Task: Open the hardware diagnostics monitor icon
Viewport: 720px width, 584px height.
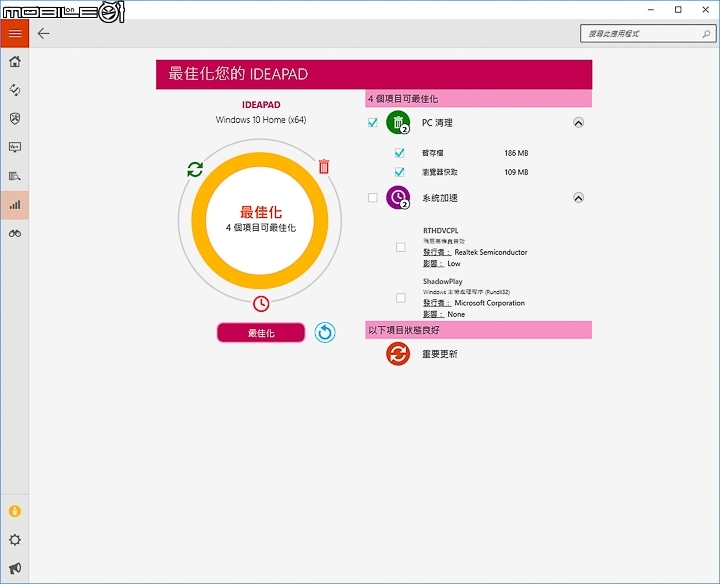Action: pyautogui.click(x=15, y=147)
